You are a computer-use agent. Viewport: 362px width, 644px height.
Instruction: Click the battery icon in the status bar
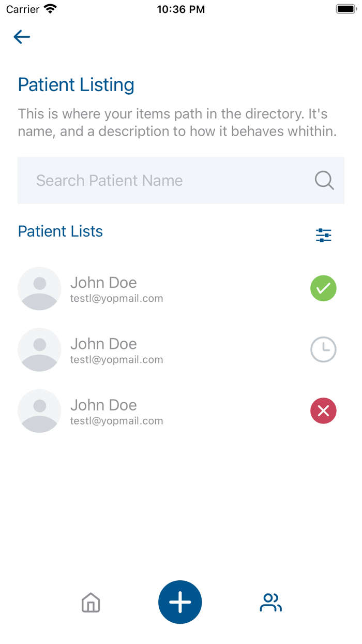pos(346,9)
